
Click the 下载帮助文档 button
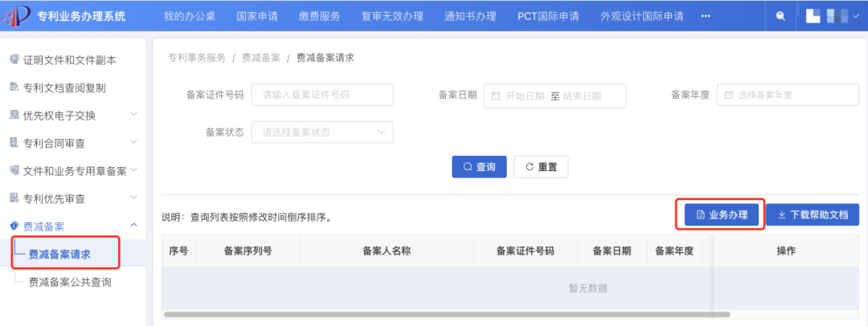tap(813, 214)
